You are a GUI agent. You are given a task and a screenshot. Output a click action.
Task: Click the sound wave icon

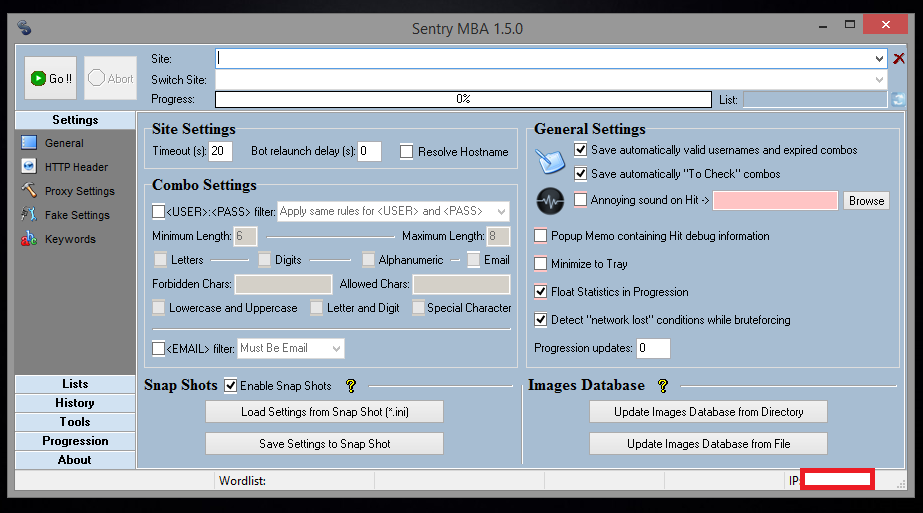pos(550,201)
